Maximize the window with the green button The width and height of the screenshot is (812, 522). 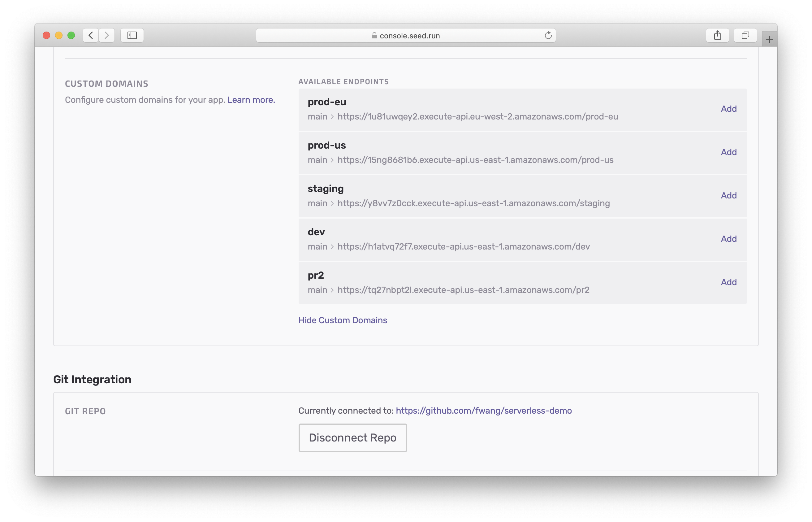click(x=71, y=35)
